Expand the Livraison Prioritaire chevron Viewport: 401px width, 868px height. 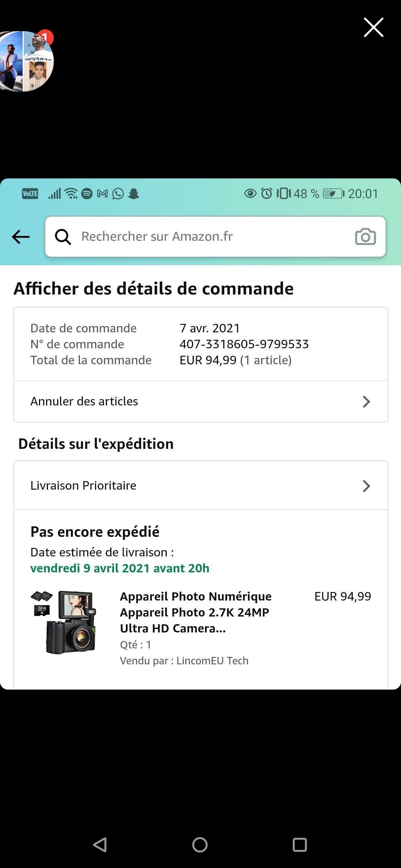click(x=366, y=486)
